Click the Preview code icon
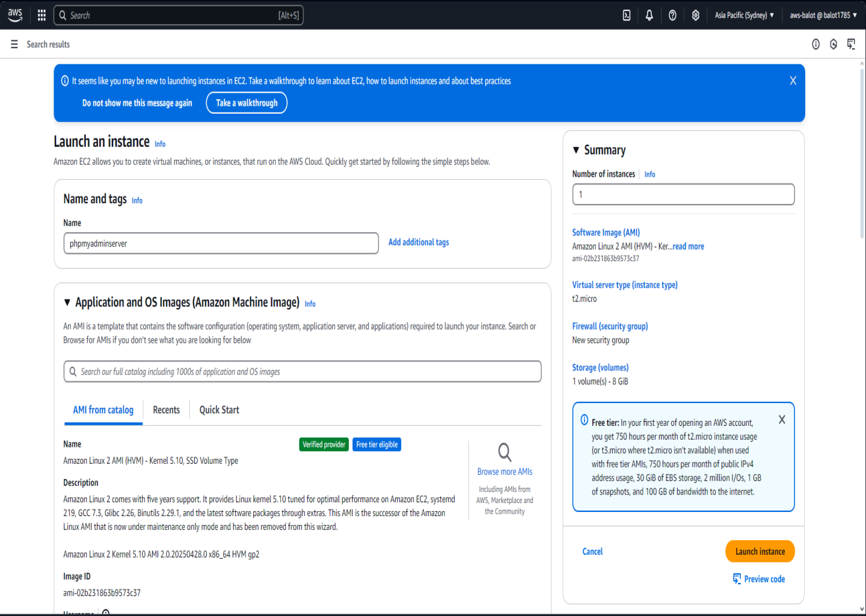 (x=737, y=579)
